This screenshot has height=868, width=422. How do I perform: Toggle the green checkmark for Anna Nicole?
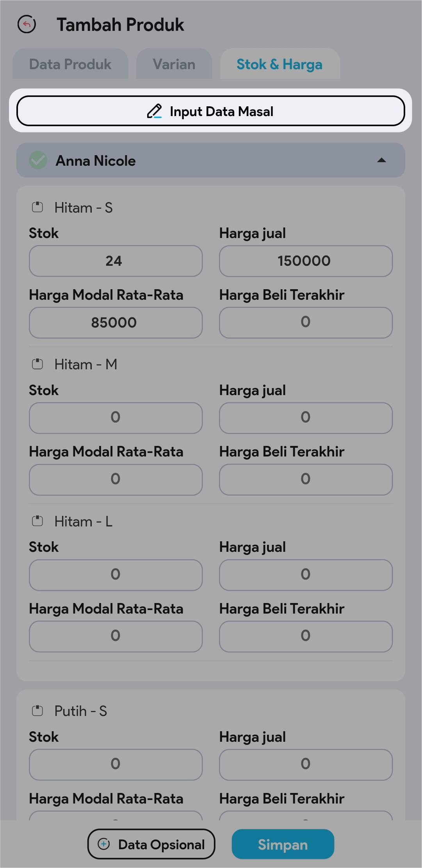(x=38, y=160)
